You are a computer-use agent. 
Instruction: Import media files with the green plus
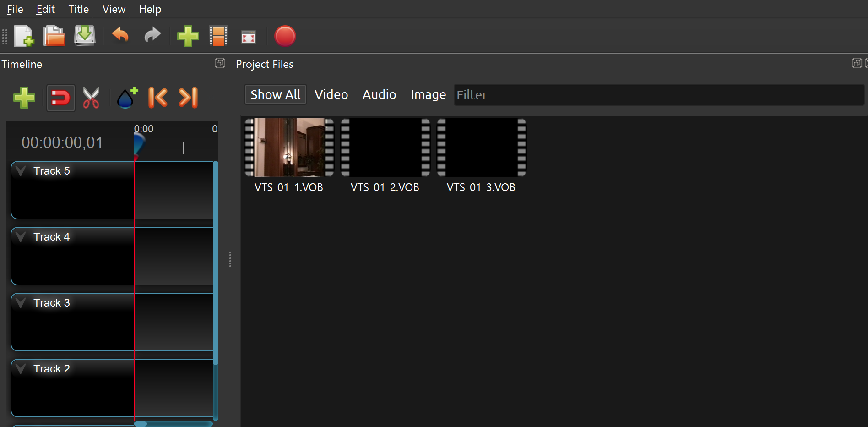[x=188, y=36]
